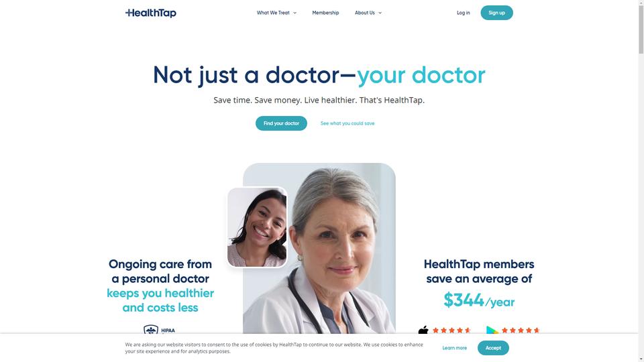Click the smiling patient thumbnail photo

pos(257,227)
